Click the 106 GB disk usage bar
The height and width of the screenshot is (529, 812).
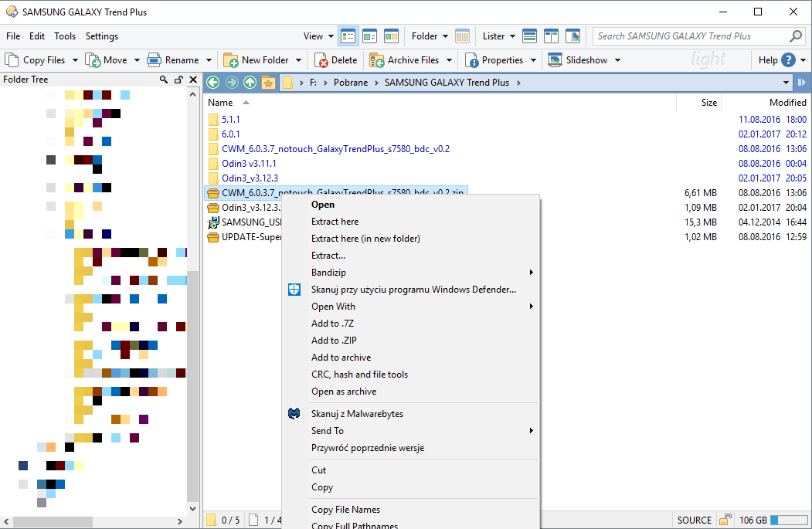click(x=788, y=520)
